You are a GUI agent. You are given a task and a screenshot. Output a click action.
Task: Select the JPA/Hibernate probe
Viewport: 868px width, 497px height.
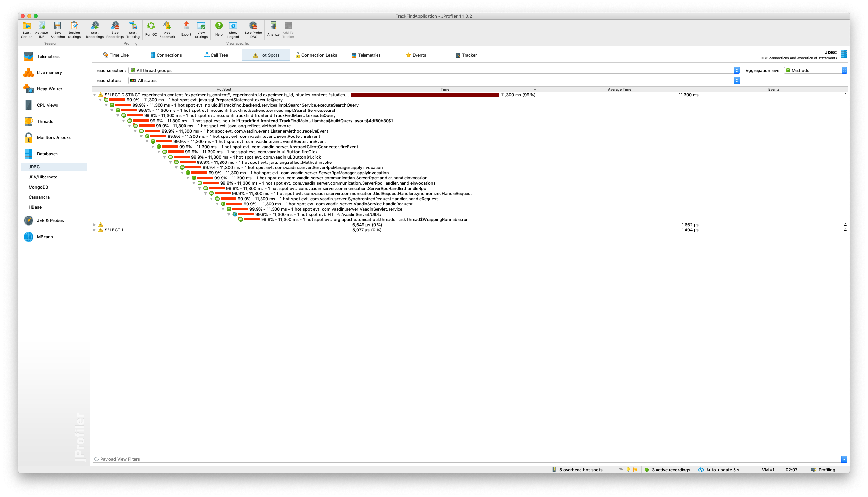(43, 177)
